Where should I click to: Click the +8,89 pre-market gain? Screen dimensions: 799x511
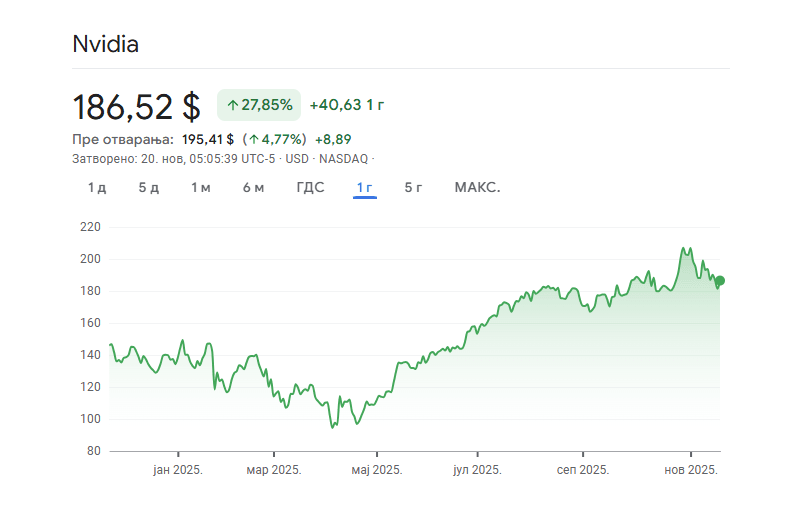(x=333, y=139)
